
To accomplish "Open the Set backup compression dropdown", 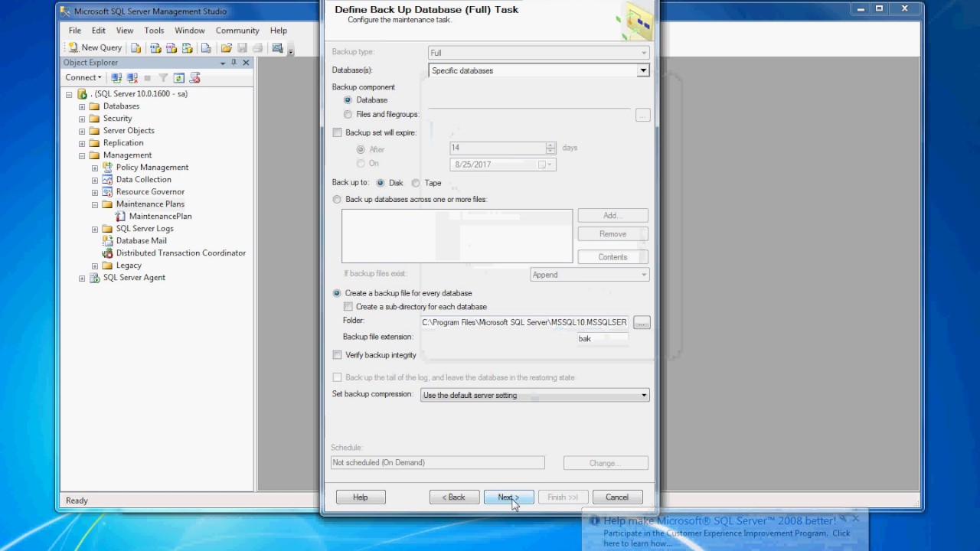I will coord(644,396).
